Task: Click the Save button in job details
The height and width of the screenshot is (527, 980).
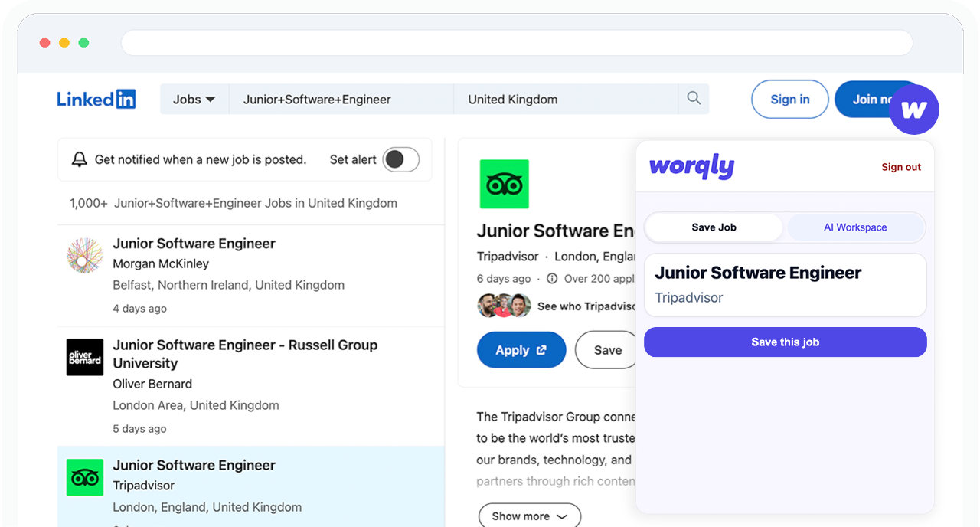Action: click(607, 350)
